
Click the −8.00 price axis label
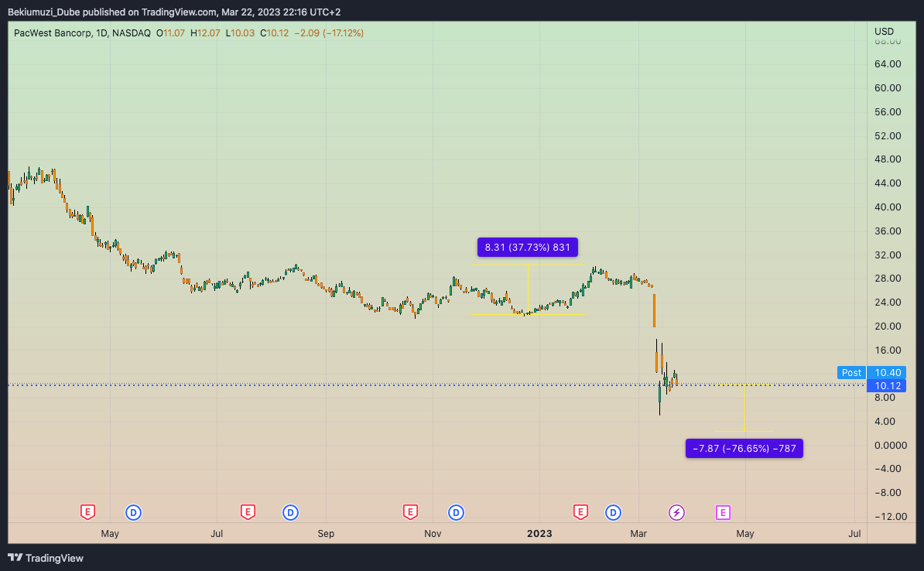(x=888, y=493)
